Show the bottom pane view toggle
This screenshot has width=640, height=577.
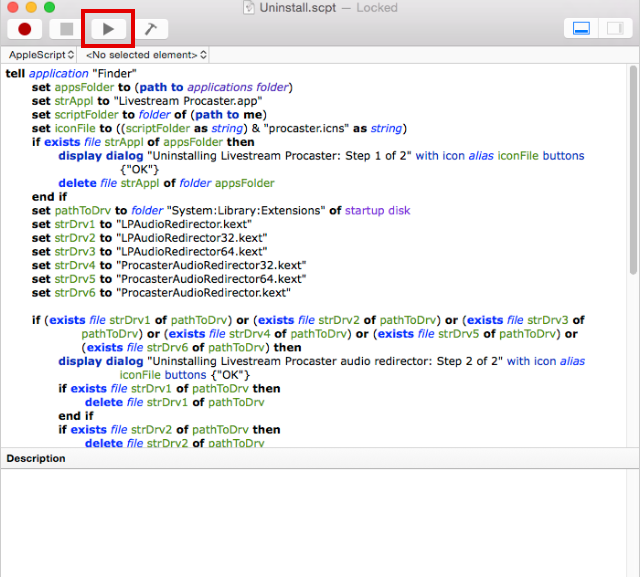(581, 29)
